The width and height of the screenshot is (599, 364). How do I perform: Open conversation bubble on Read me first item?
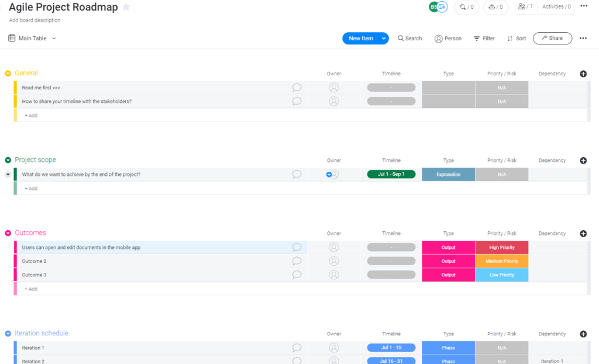(x=297, y=87)
